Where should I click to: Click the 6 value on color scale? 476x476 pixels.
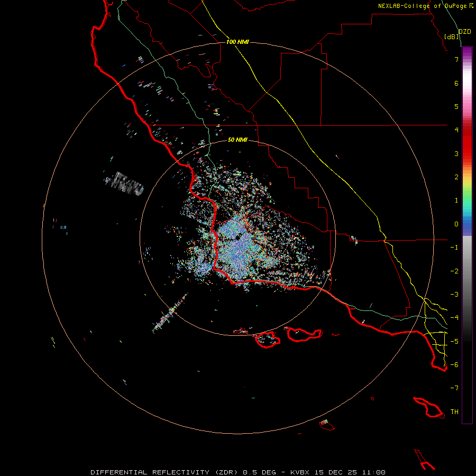(456, 83)
